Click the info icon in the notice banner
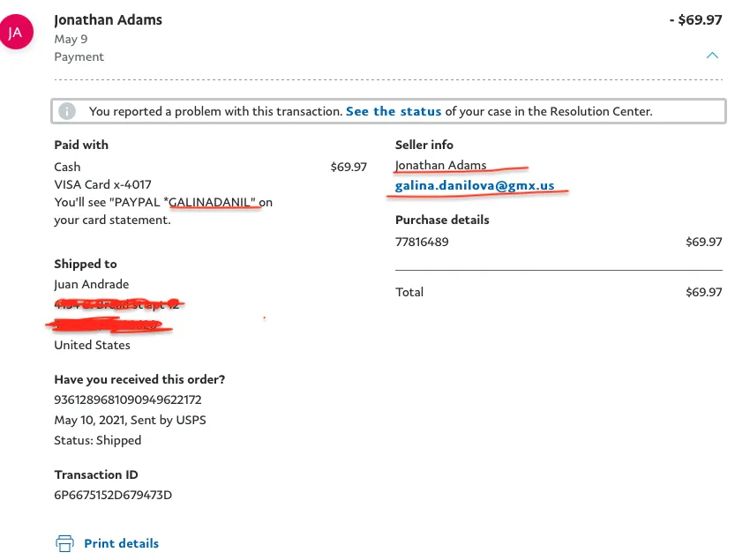The height and width of the screenshot is (560, 750). 67,111
